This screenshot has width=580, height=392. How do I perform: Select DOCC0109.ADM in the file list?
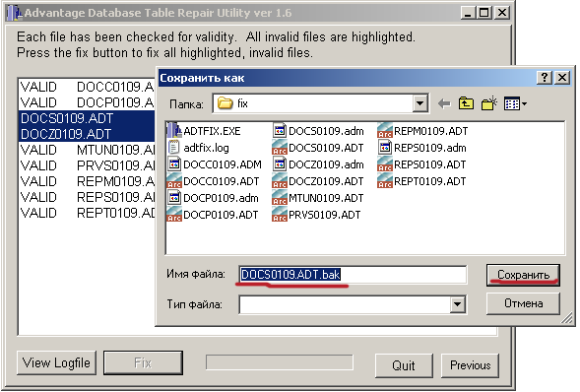click(215, 164)
